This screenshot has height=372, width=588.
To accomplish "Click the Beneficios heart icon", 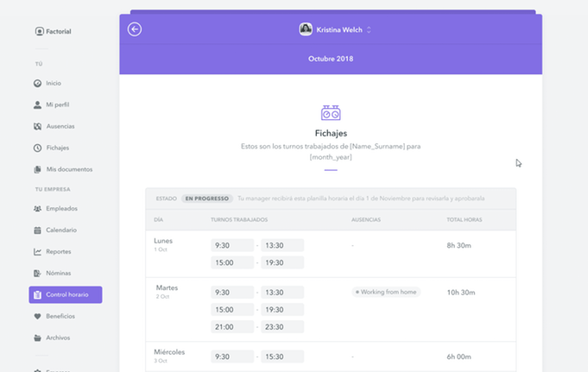I will click(x=37, y=316).
